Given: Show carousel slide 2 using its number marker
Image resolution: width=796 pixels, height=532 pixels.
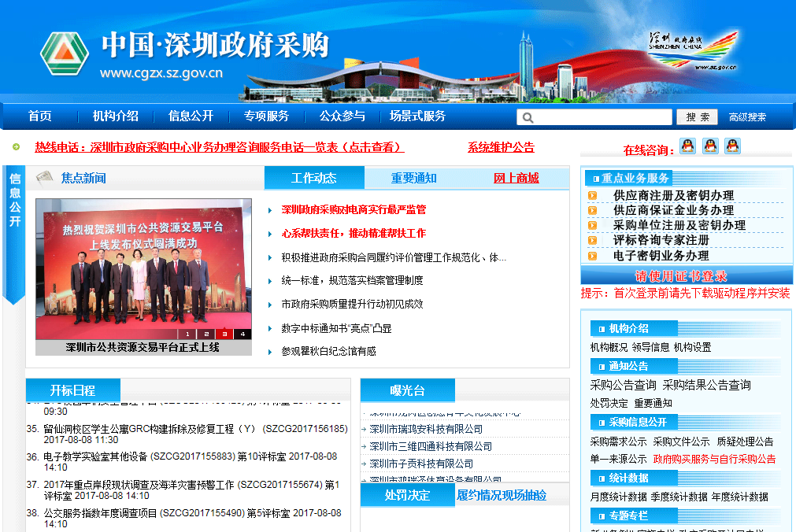Looking at the screenshot, I should click(206, 334).
